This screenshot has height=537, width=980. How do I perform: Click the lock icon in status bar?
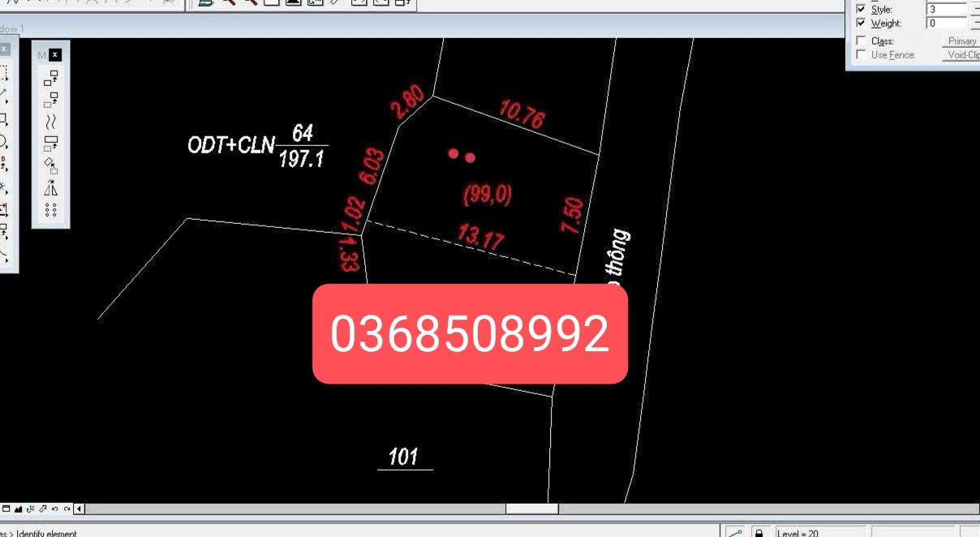click(759, 532)
